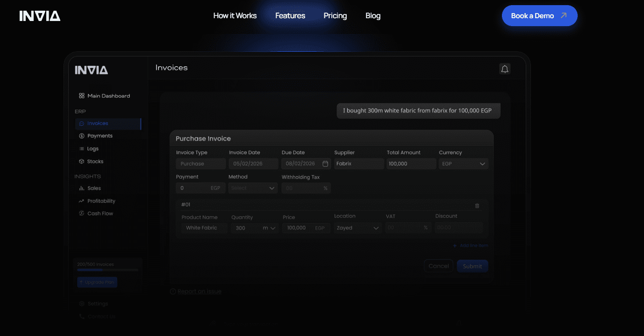Select Features in the top navigation
Image resolution: width=644 pixels, height=336 pixels.
point(290,16)
